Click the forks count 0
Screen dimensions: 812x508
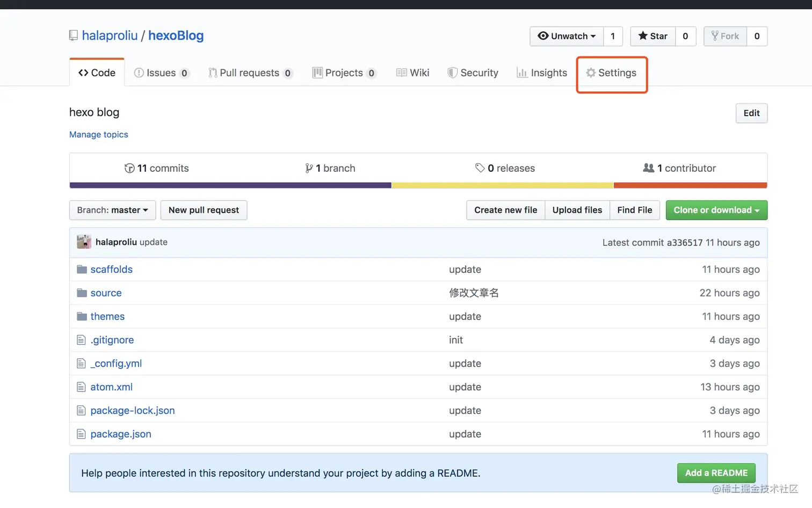click(757, 36)
